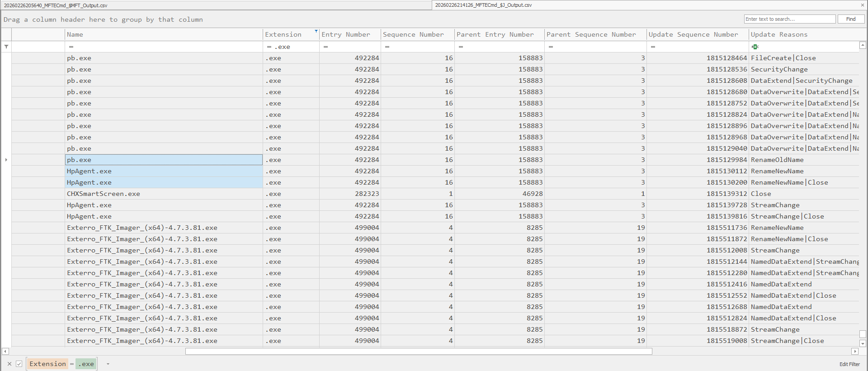Screen dimensions: 868x371
Task: Click the Name column equals operator icon
Action: click(x=71, y=47)
